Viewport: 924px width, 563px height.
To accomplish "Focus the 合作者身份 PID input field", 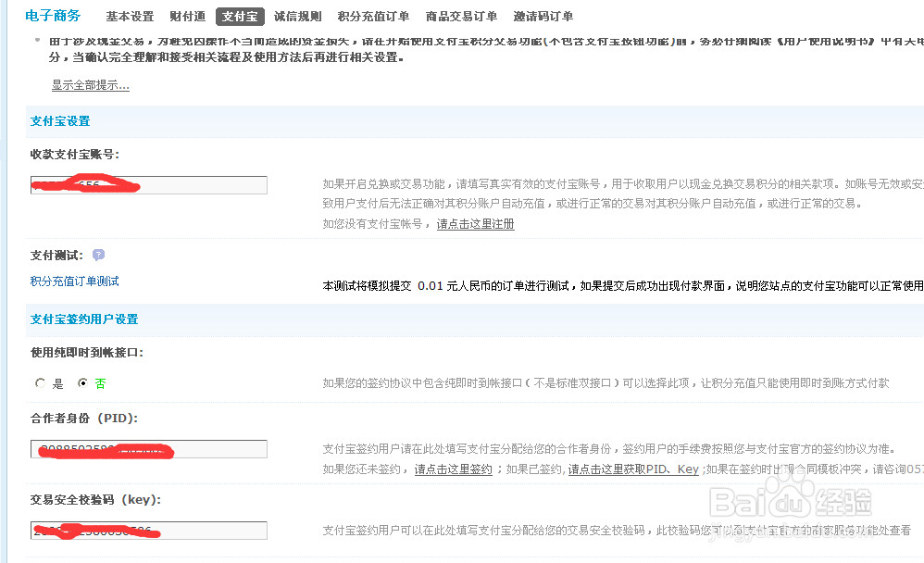I will 148,449.
